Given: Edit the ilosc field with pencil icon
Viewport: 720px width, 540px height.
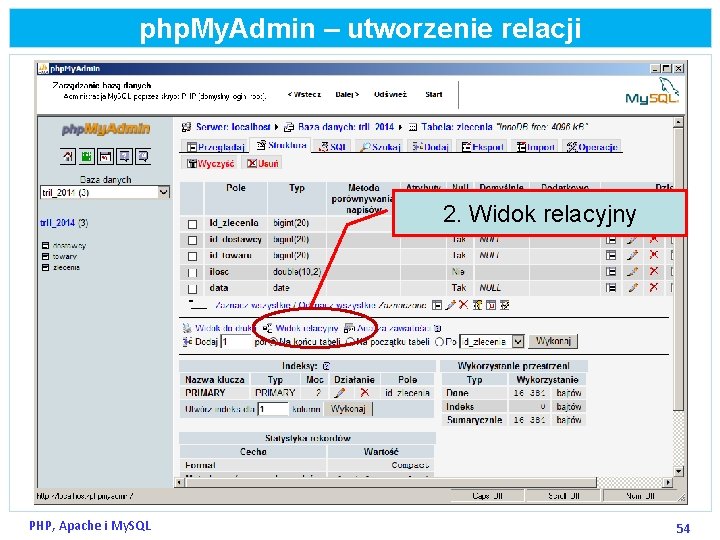Looking at the screenshot, I should [x=633, y=272].
